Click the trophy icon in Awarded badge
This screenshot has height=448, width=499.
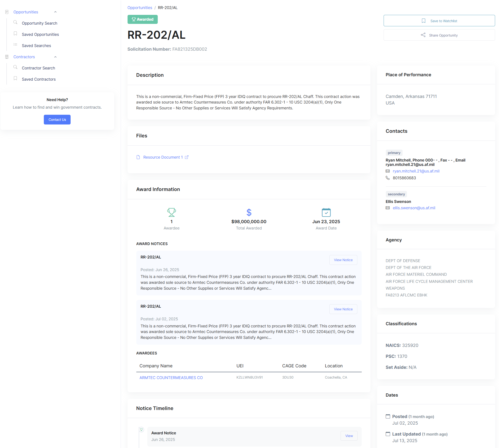pos(134,19)
